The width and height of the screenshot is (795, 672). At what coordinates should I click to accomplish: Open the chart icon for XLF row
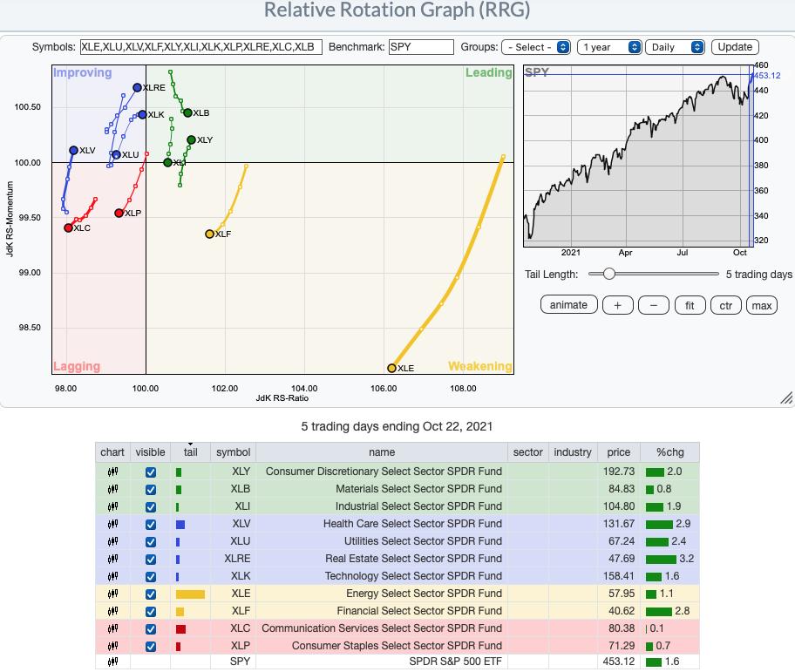click(x=112, y=611)
